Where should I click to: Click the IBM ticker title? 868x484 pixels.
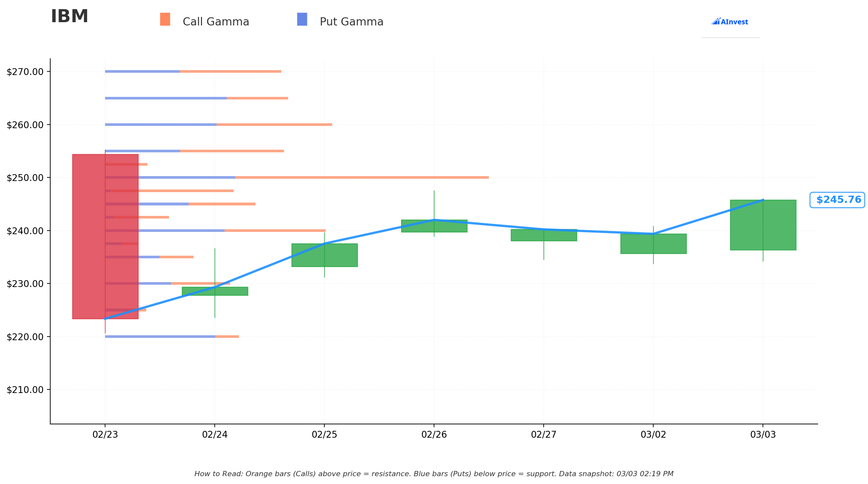pos(70,17)
